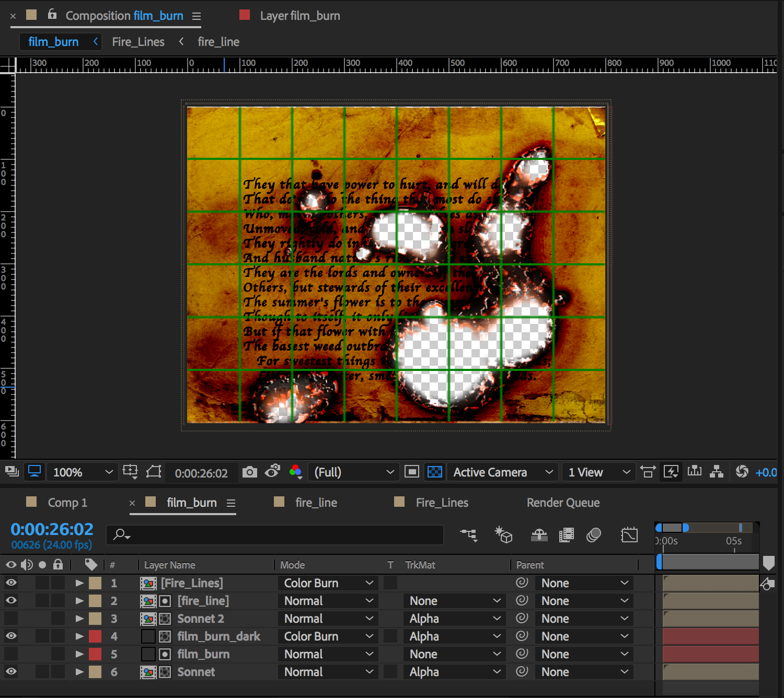Enable Motion Blur icon in timeline
The image size is (784, 698).
pos(594,535)
